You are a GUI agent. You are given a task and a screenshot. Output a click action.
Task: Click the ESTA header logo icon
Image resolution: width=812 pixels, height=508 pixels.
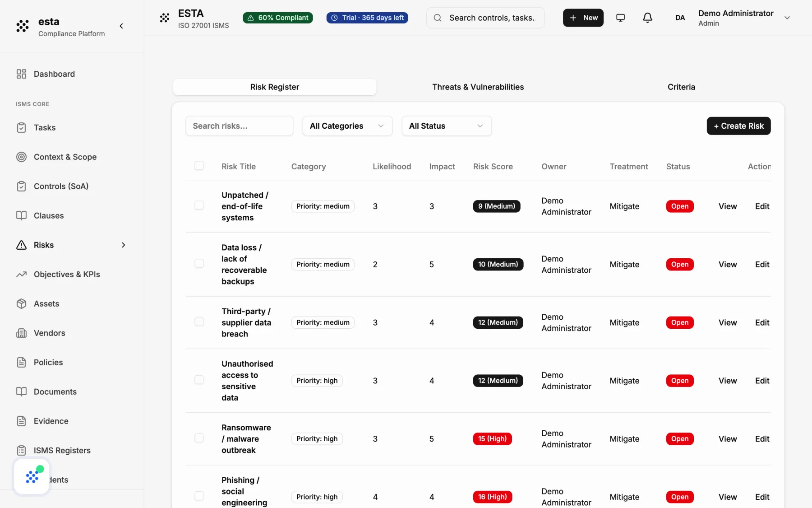tap(165, 18)
